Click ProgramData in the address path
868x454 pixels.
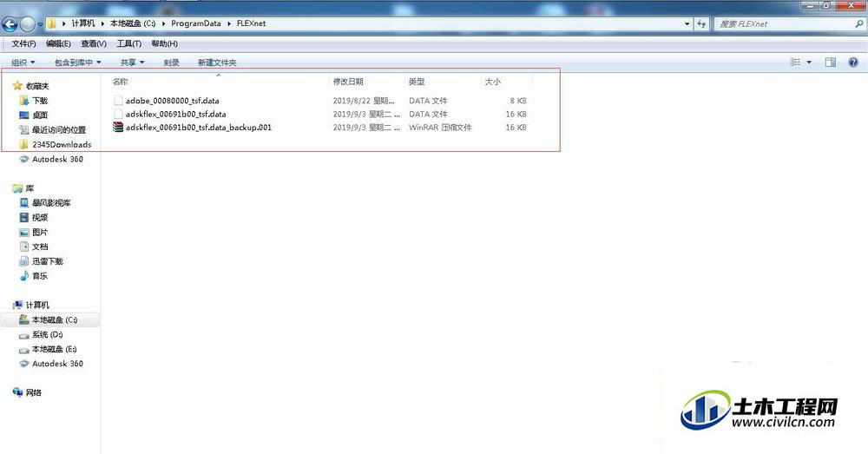point(196,23)
